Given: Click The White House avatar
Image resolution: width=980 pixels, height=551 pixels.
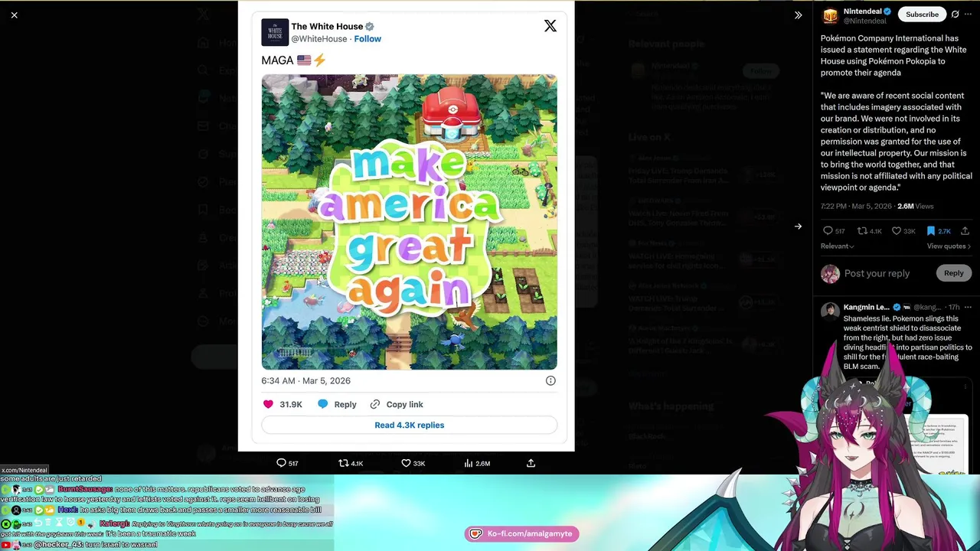Looking at the screenshot, I should 275,32.
